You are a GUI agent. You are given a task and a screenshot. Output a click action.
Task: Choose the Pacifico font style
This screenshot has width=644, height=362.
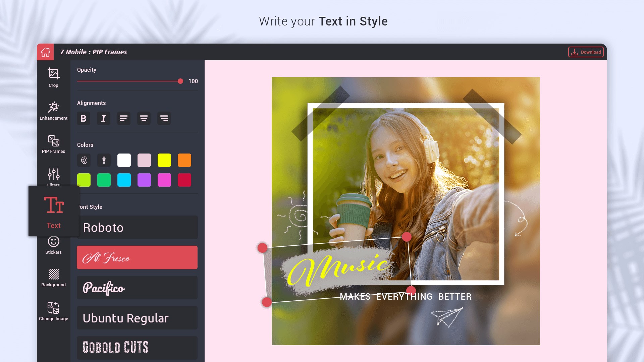click(137, 288)
